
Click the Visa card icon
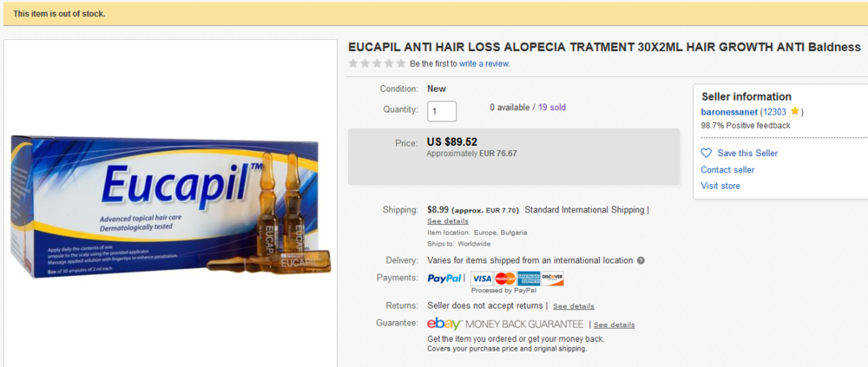pos(482,279)
